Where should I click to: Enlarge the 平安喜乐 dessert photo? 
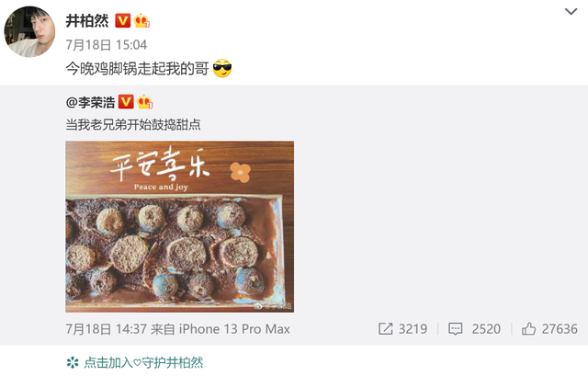(180, 227)
